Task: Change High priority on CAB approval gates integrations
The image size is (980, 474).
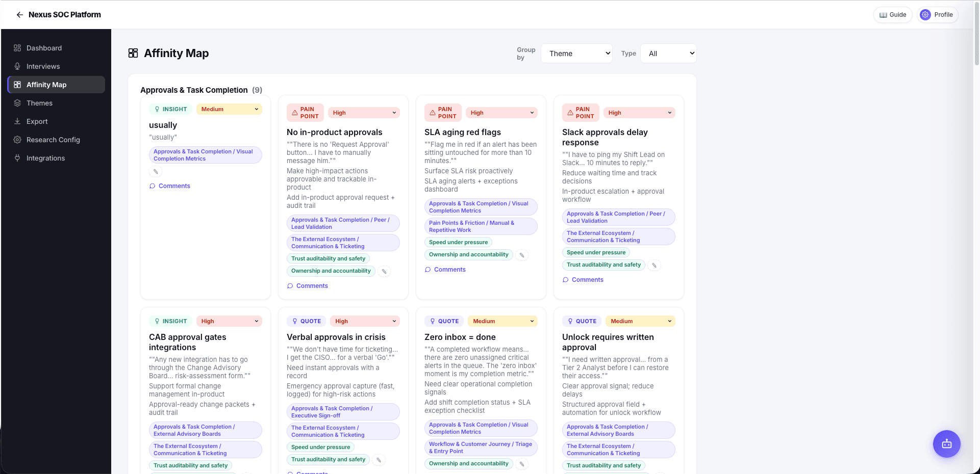Action: coord(229,321)
